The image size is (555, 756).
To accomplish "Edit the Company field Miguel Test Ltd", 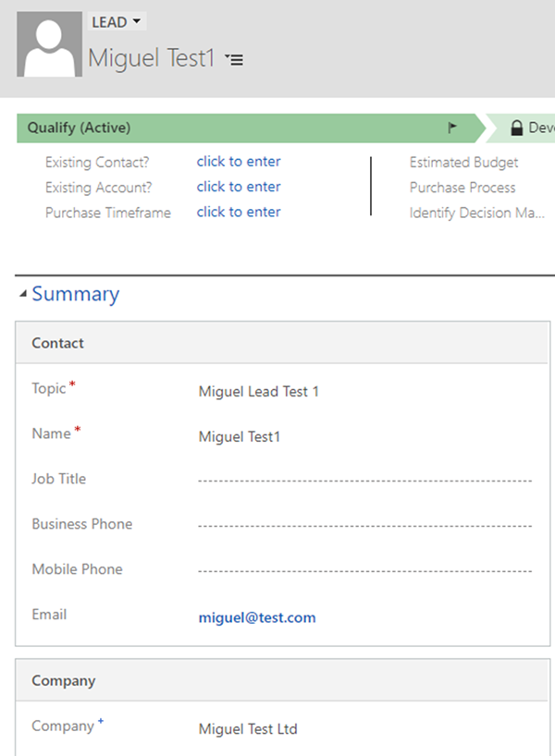I will coord(248,729).
